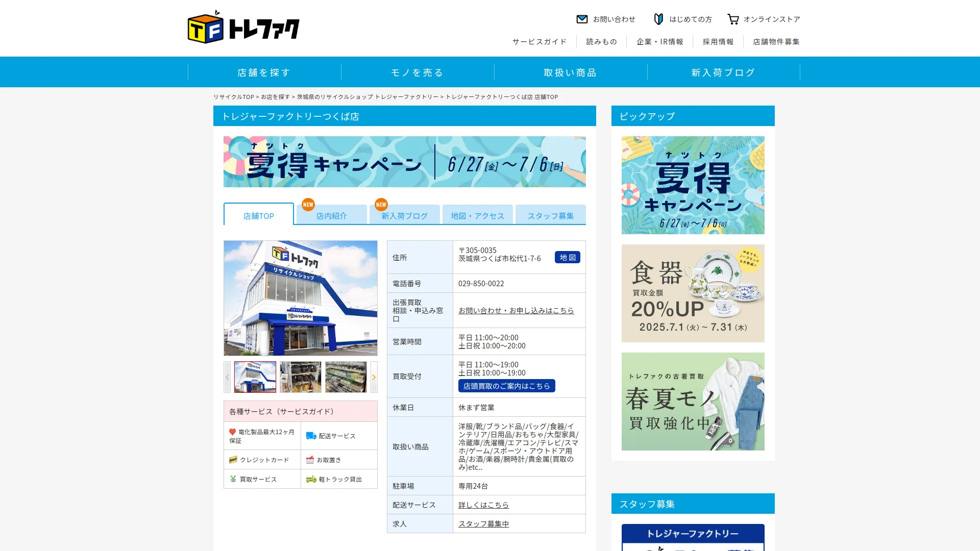This screenshot has height=551, width=980.
Task: Click the wide 夏得キャンペーン banner
Action: click(x=405, y=161)
